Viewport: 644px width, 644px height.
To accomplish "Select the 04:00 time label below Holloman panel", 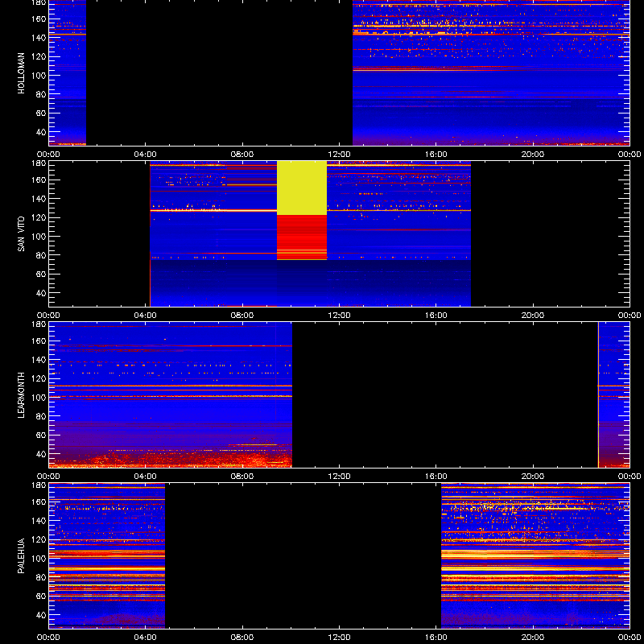I will click(146, 155).
